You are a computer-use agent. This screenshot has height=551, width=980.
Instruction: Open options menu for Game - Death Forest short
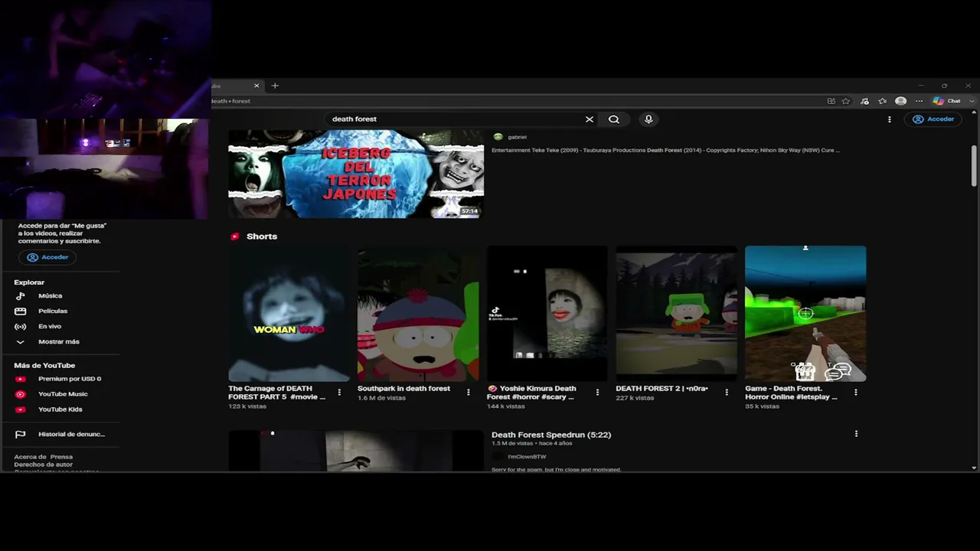(856, 393)
